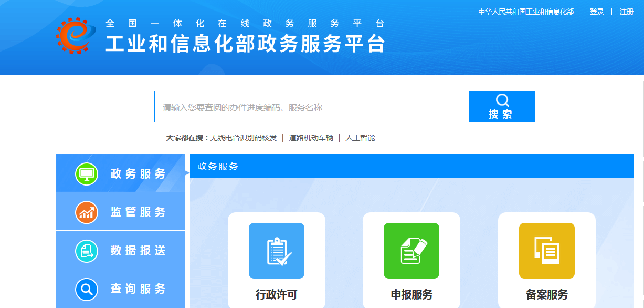Screen dimensions: 644x308
Task: Open the yellow documents 备案服务 icon
Action: point(547,251)
